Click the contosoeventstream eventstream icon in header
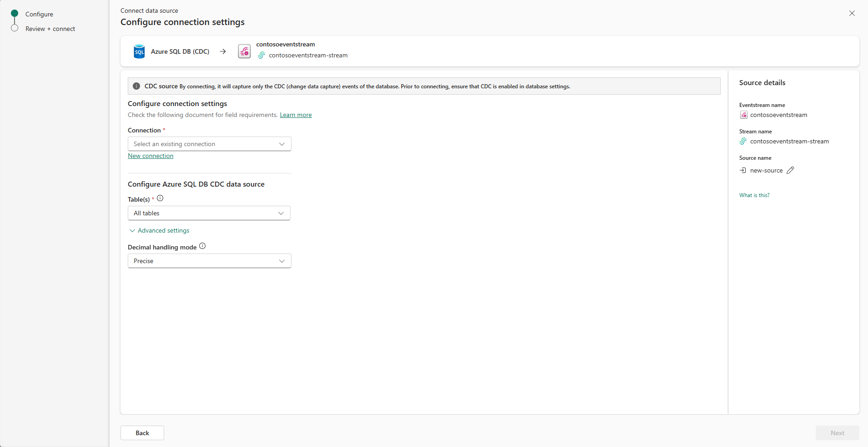Image resolution: width=868 pixels, height=447 pixels. [x=244, y=51]
